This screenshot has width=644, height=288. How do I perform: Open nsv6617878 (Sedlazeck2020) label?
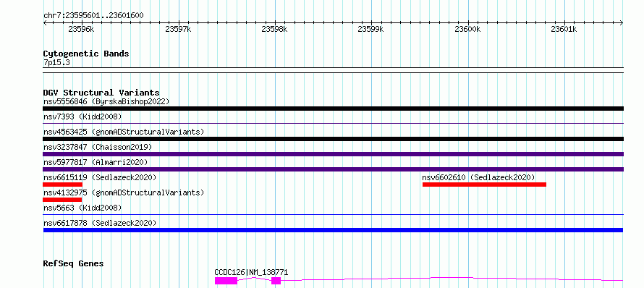coord(100,223)
